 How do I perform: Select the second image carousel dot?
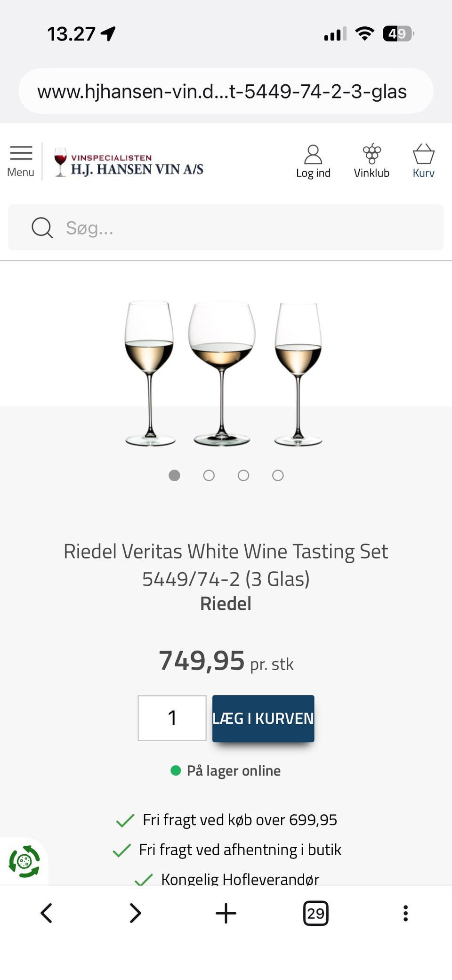(x=209, y=476)
